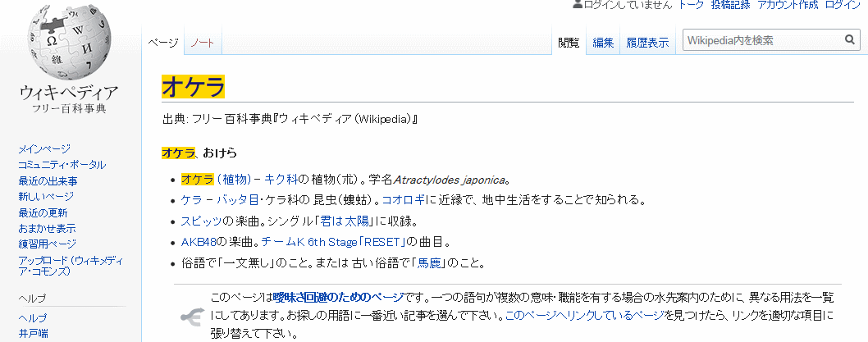The height and width of the screenshot is (342, 868).
Task: Open the スピッツ link
Action: (x=202, y=221)
